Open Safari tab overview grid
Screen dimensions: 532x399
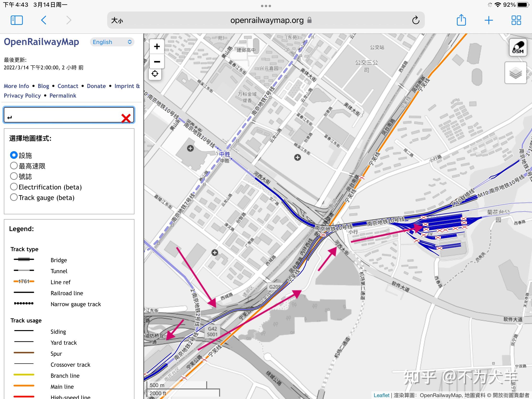516,20
